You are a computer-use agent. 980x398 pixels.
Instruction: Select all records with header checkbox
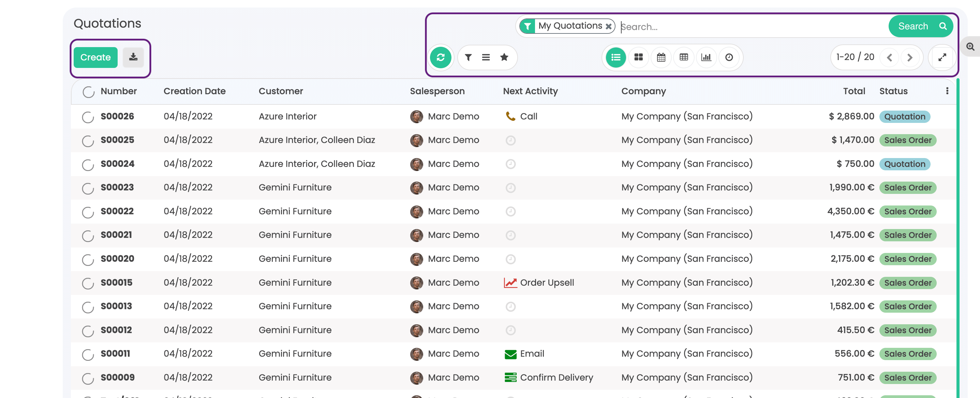pyautogui.click(x=88, y=92)
